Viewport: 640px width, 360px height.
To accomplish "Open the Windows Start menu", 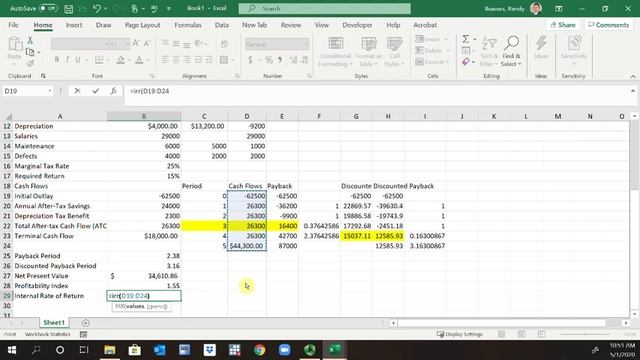I will coord(11,350).
